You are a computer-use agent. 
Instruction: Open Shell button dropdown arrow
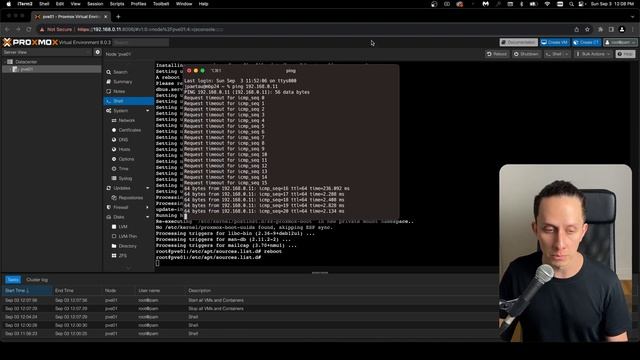[567, 54]
